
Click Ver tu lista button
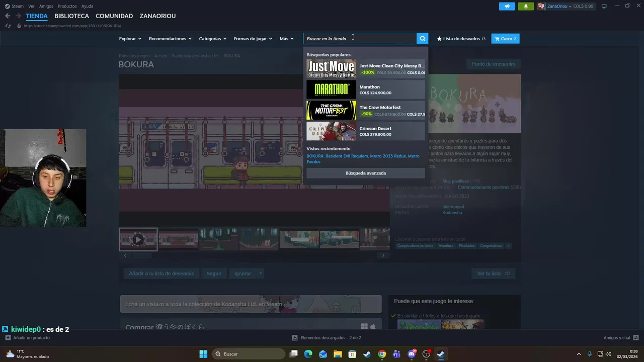[494, 274]
